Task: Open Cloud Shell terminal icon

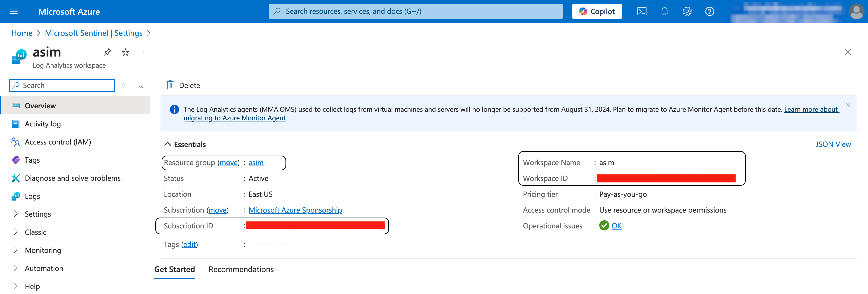Action: 642,12
